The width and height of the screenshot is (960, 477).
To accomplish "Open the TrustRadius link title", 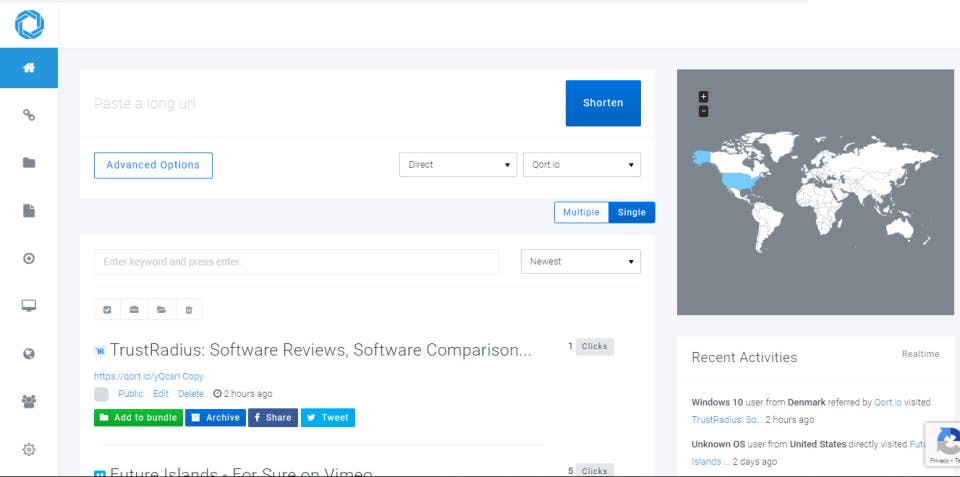I will (x=320, y=350).
